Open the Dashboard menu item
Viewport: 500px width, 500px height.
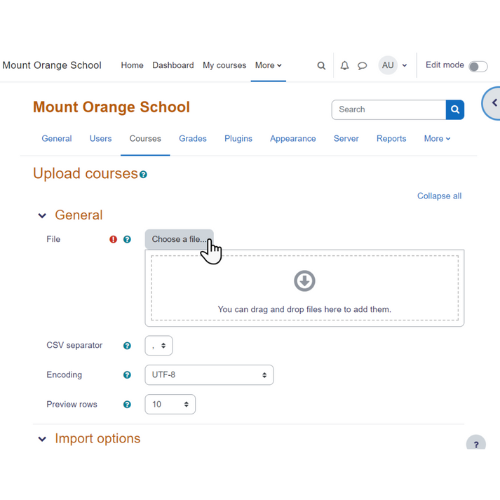tap(173, 65)
